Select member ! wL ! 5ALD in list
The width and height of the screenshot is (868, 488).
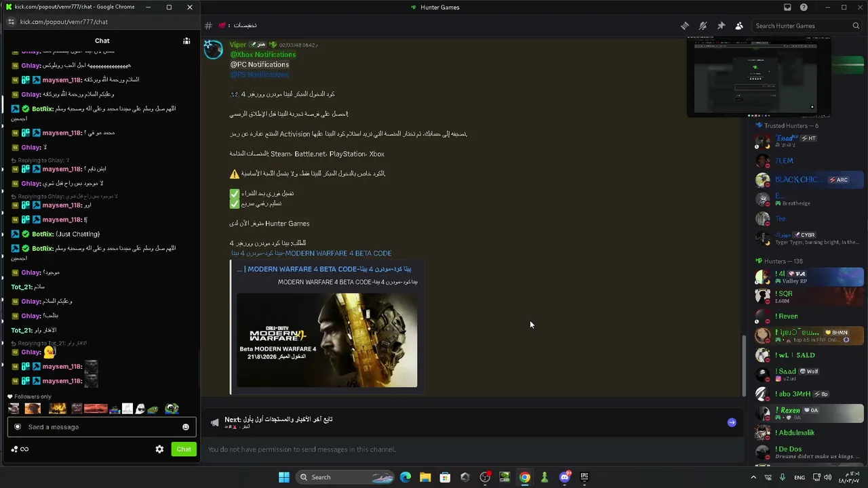[x=808, y=355]
